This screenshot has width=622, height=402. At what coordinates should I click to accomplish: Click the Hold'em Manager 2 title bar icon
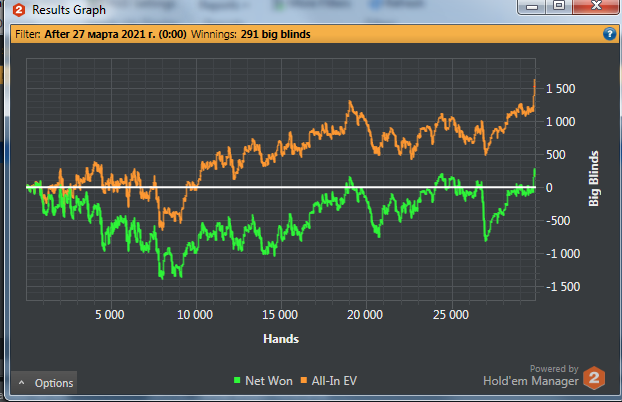click(19, 10)
